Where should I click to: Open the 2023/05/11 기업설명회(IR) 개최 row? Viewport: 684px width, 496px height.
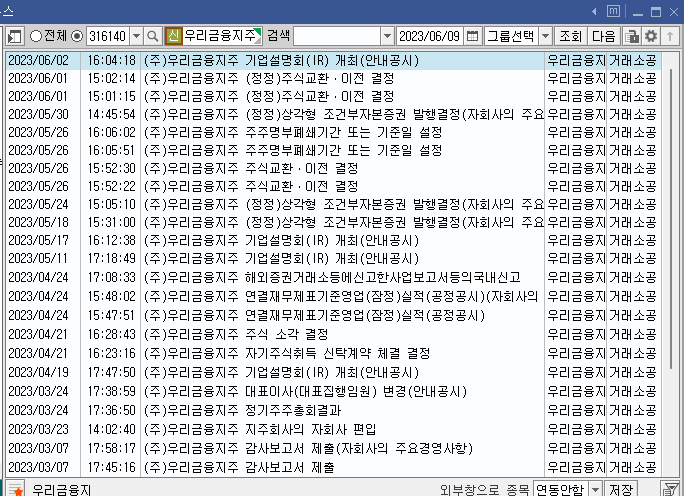[x=333, y=259]
